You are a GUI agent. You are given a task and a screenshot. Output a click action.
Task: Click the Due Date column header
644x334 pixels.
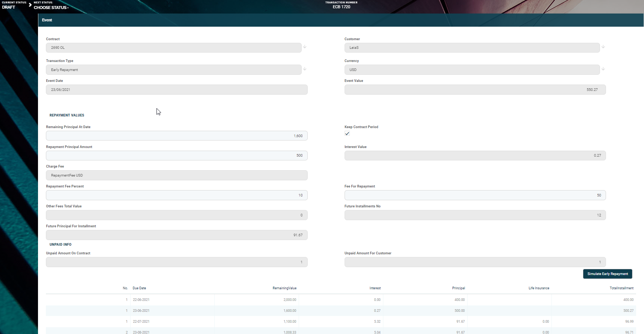(x=139, y=288)
